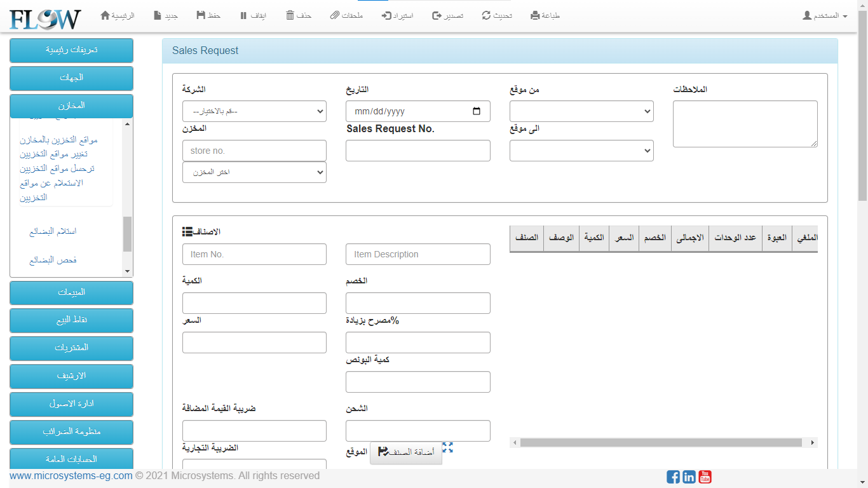Open the المبيعات sidebar menu section
Image resolution: width=868 pixels, height=488 pixels.
pyautogui.click(x=71, y=292)
